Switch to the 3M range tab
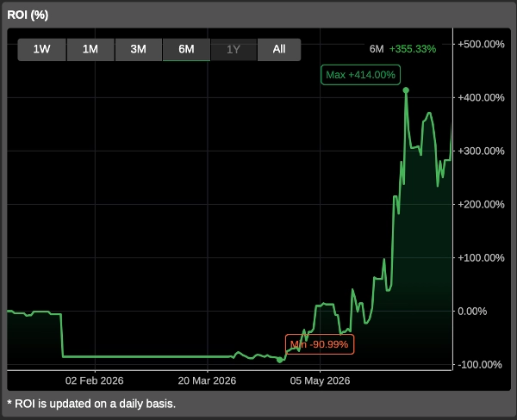 (138, 49)
